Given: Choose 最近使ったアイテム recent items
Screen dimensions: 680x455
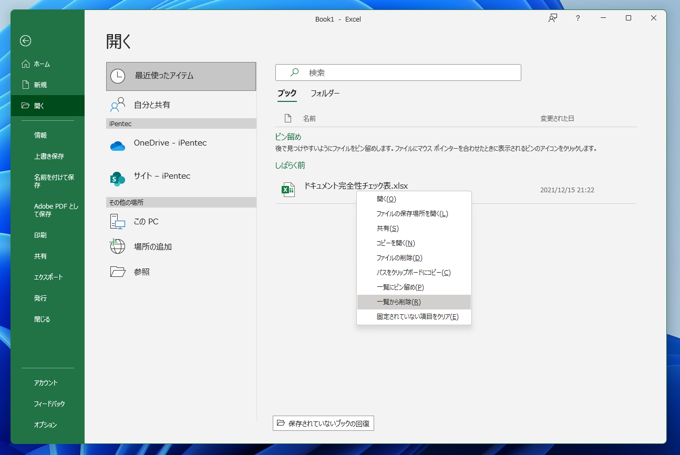Looking at the screenshot, I should click(181, 76).
